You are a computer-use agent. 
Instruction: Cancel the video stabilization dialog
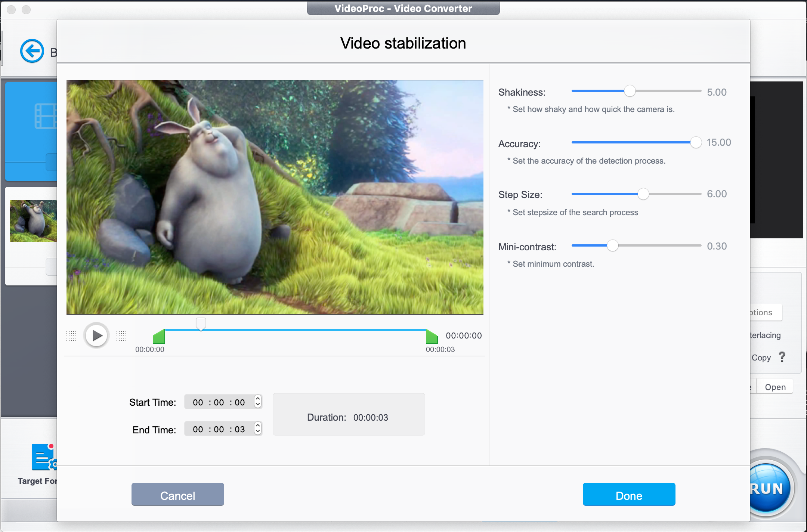pos(178,495)
